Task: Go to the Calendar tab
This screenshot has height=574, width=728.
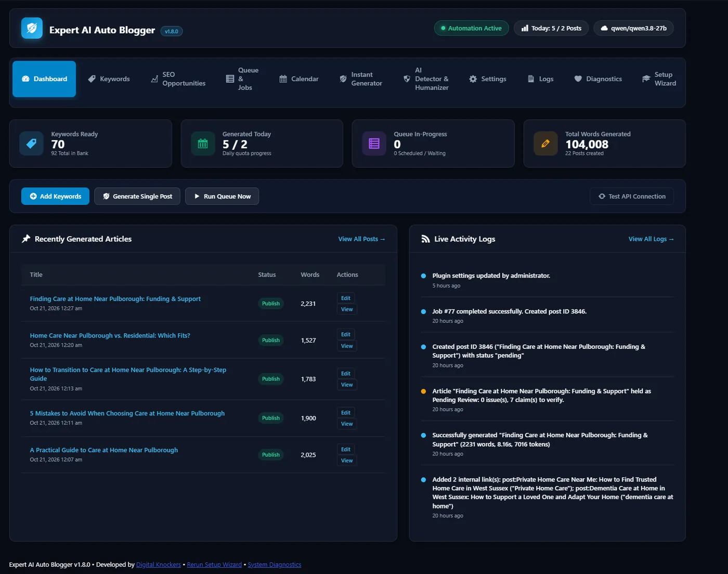Action: [299, 79]
